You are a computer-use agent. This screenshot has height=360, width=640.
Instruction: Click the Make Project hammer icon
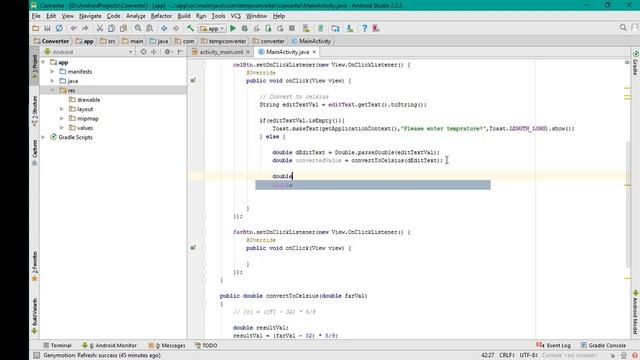coord(190,28)
